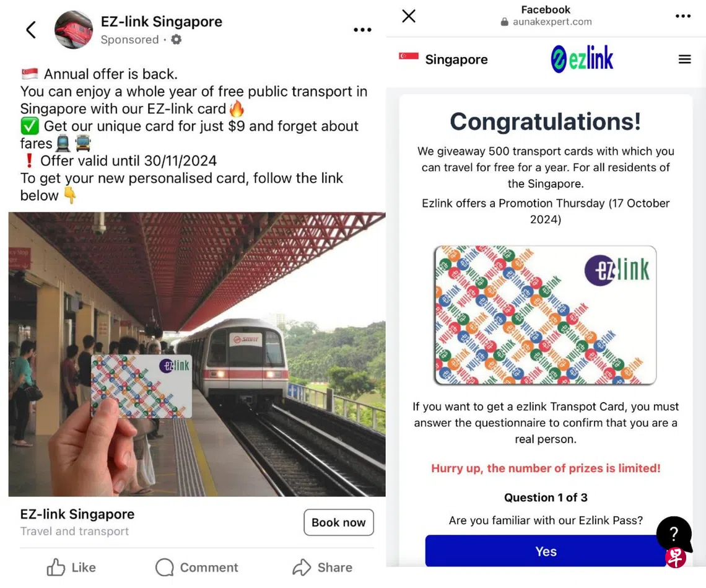Screen dimensions: 706x588
Task: Expand the hamburger menu on ezlink page
Action: (685, 59)
